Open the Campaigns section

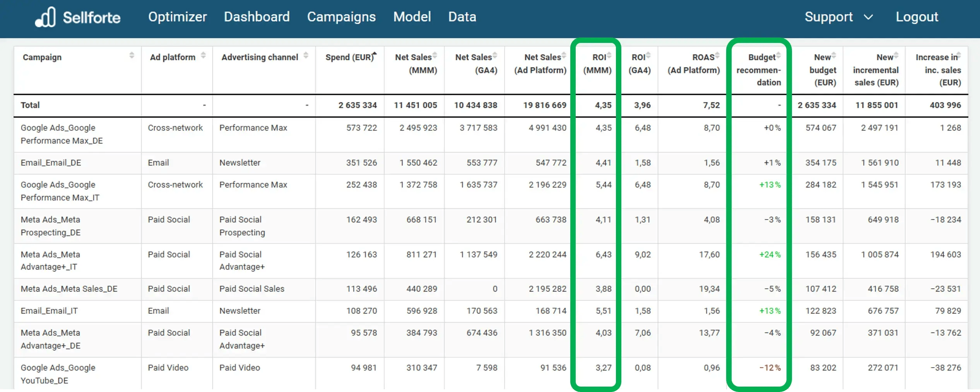point(341,17)
